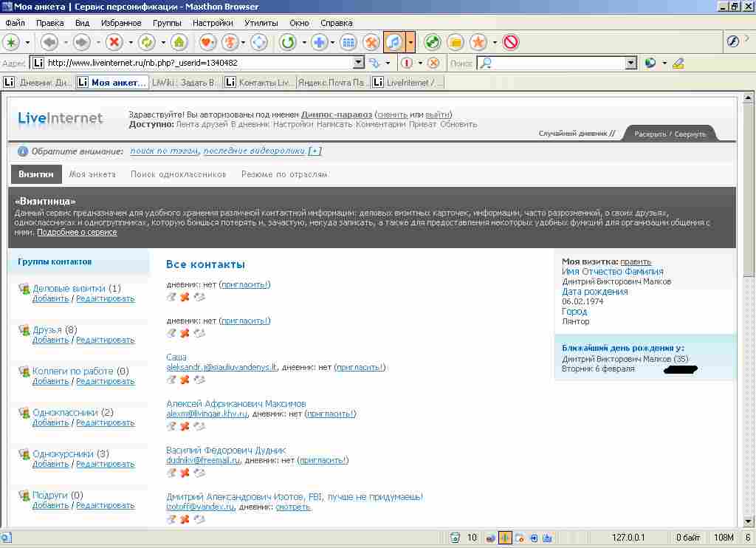Refresh the page with the green arrows icon
Image resolution: width=756 pixels, height=548 pixels.
(147, 42)
